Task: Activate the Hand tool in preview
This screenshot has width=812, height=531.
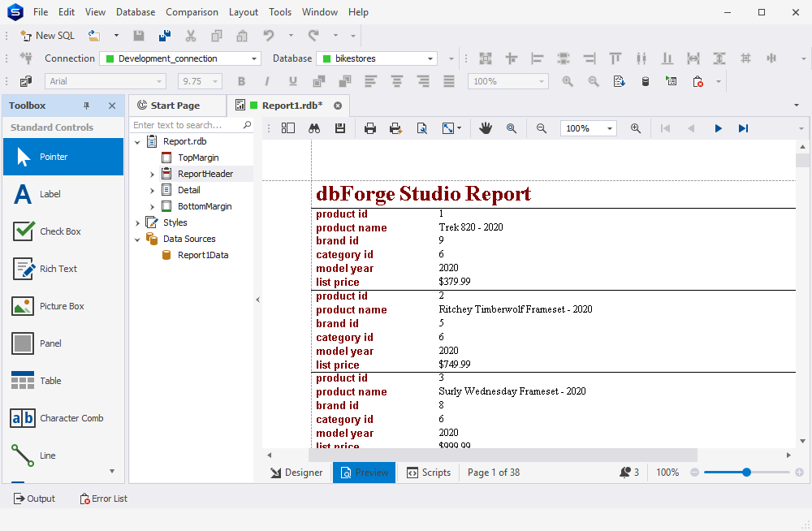Action: 486,128
